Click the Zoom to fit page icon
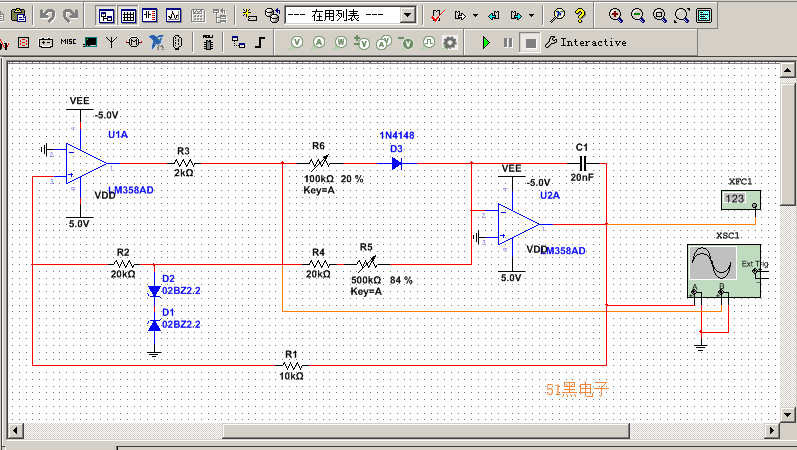This screenshot has width=797, height=450. [682, 15]
